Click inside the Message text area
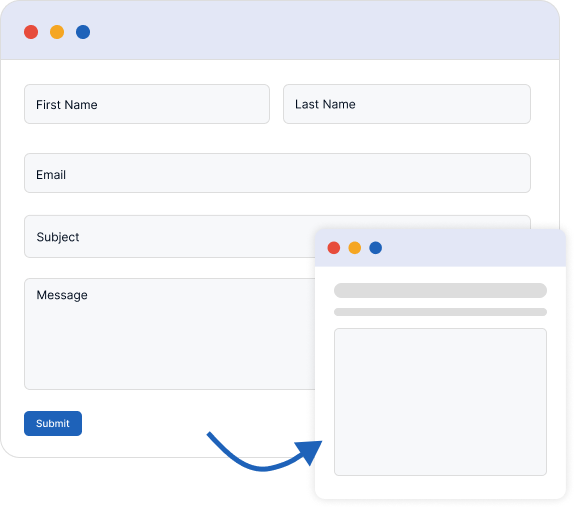The height and width of the screenshot is (509, 576). tap(169, 334)
